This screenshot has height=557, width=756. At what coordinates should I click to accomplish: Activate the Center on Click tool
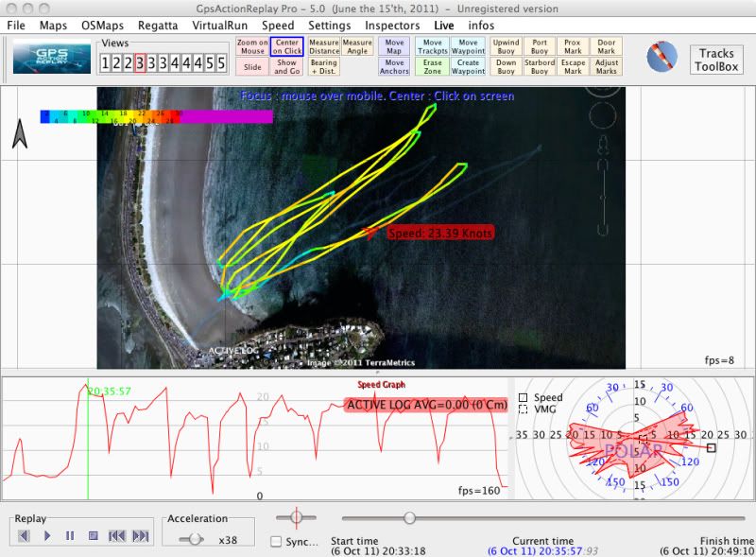click(287, 47)
